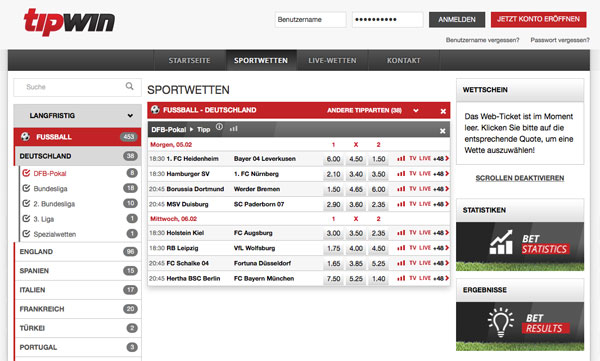The image size is (600, 361).
Task: Toggle the 3. Liga checkbox
Action: pos(26,219)
